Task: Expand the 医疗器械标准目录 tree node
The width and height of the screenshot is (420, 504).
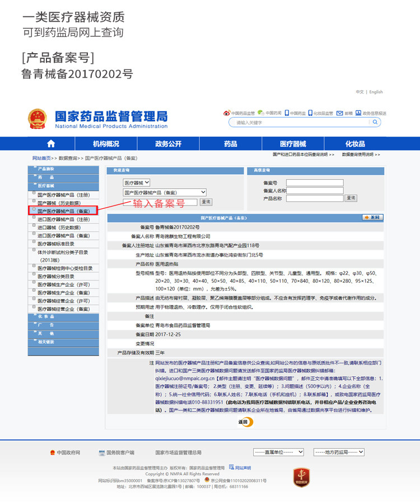Action: [34, 242]
